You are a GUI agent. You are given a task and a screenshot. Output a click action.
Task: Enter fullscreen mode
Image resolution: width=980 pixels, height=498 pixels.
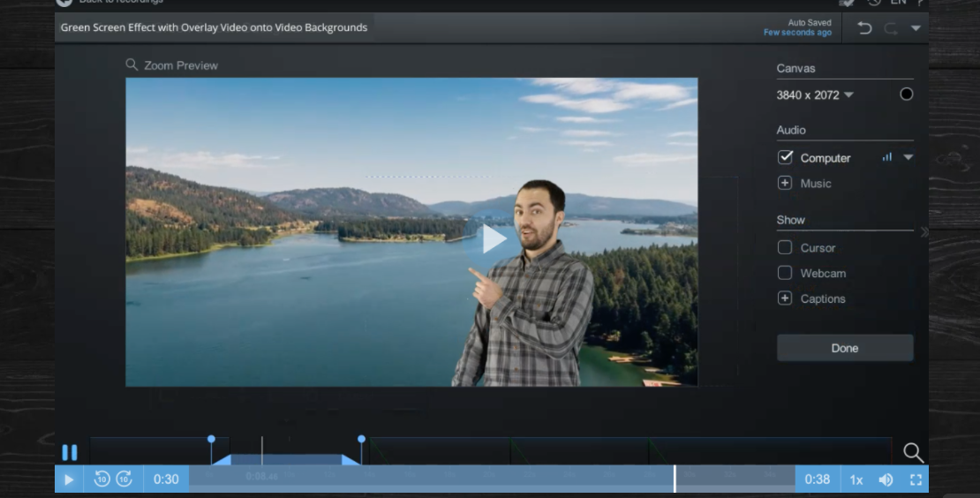[916, 479]
